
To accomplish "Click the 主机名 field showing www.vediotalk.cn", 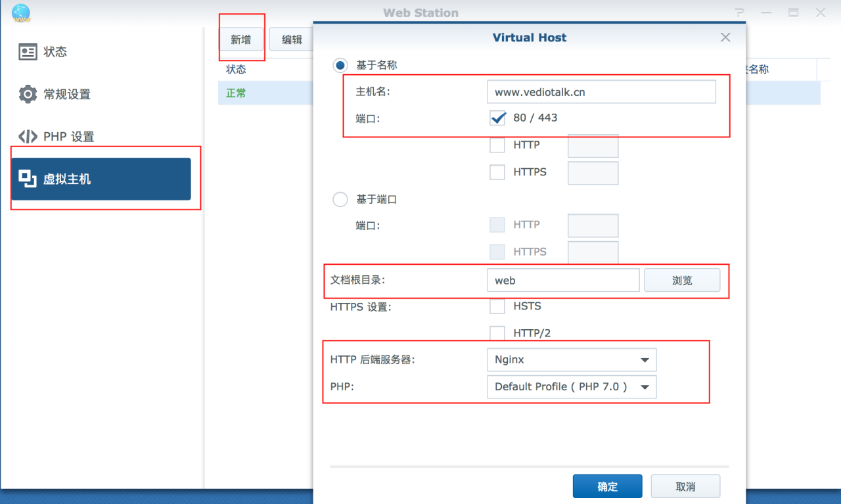I will (x=601, y=91).
